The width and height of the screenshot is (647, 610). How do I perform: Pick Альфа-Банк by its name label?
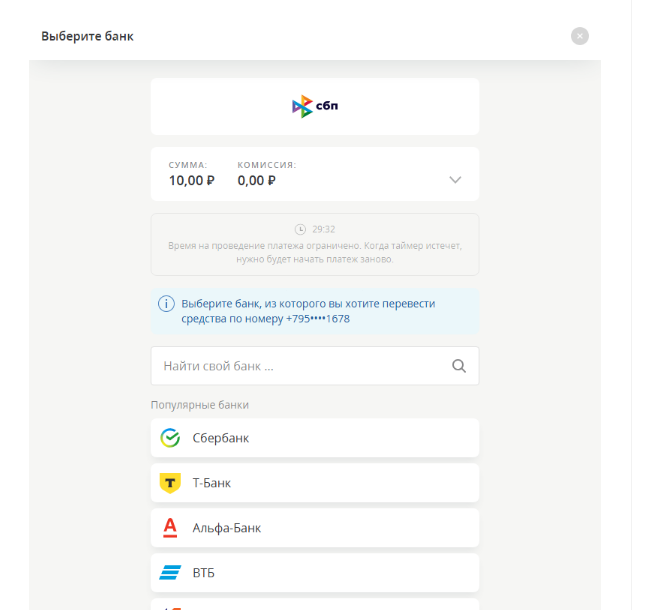tap(227, 528)
